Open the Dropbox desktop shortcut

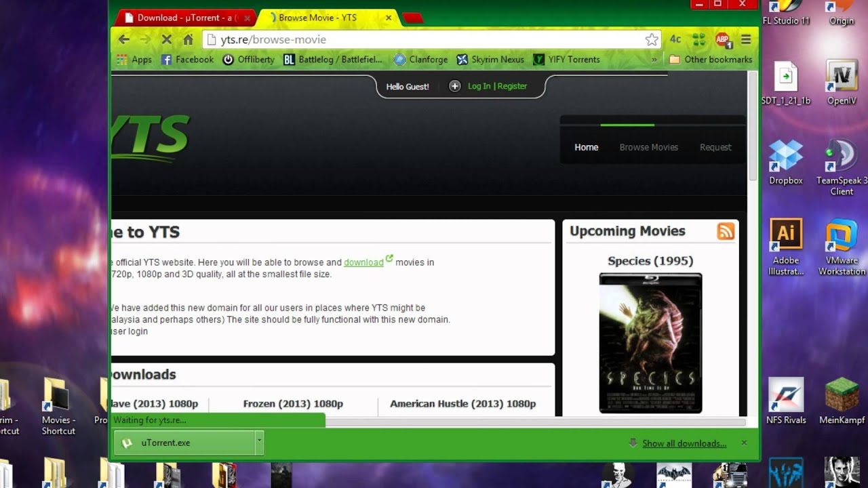pyautogui.click(x=786, y=161)
